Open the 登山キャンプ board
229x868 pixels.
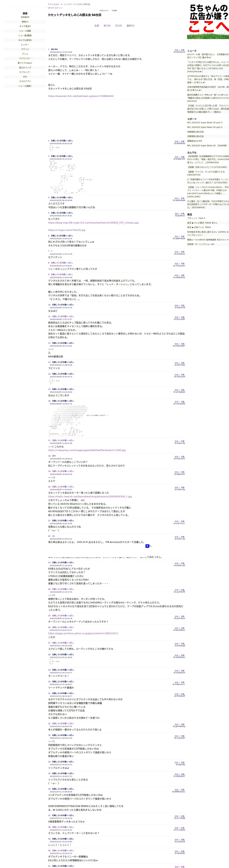25,68
